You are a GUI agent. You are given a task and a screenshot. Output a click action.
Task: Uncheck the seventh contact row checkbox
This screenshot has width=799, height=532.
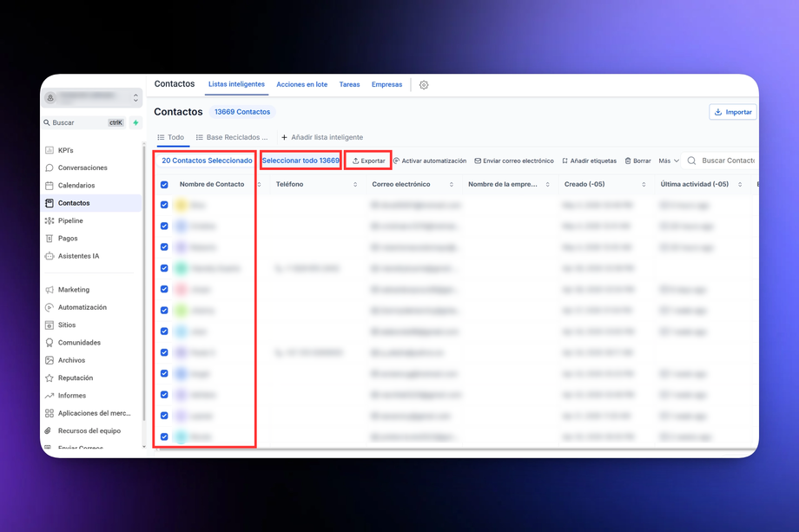[x=164, y=332]
